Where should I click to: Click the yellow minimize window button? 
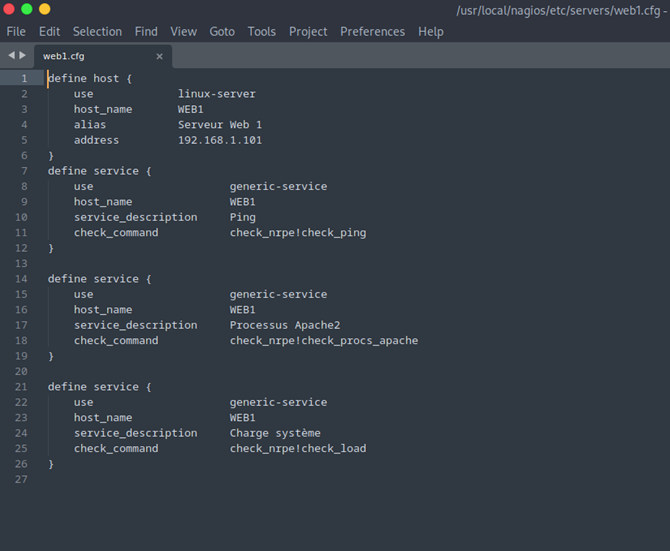click(44, 9)
